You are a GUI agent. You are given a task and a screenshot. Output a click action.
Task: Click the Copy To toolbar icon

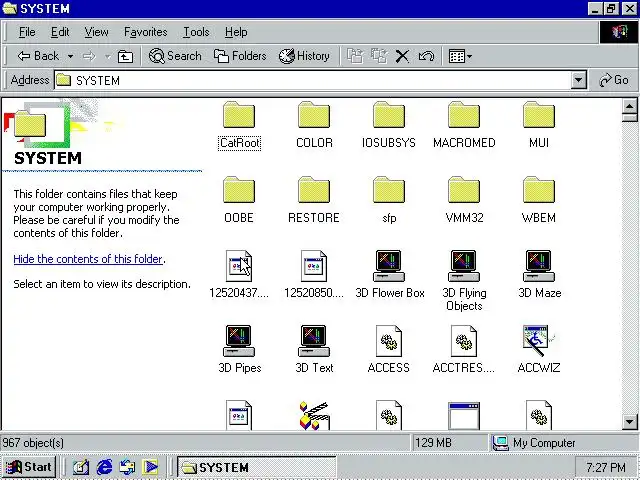[379, 56]
